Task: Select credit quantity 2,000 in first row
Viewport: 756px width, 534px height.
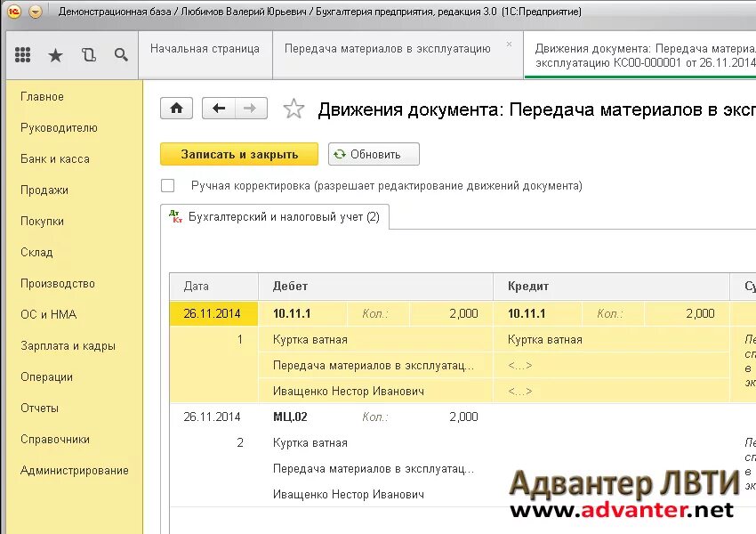Action: tap(687, 313)
